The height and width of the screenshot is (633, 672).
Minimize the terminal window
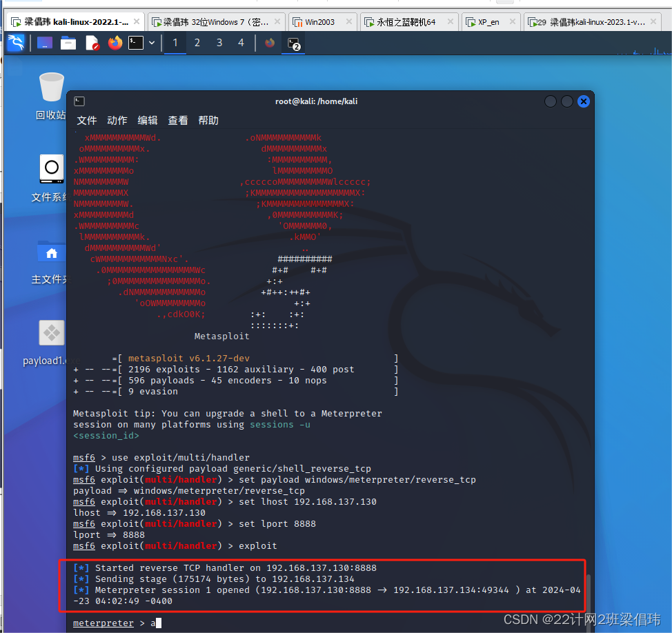tap(551, 101)
